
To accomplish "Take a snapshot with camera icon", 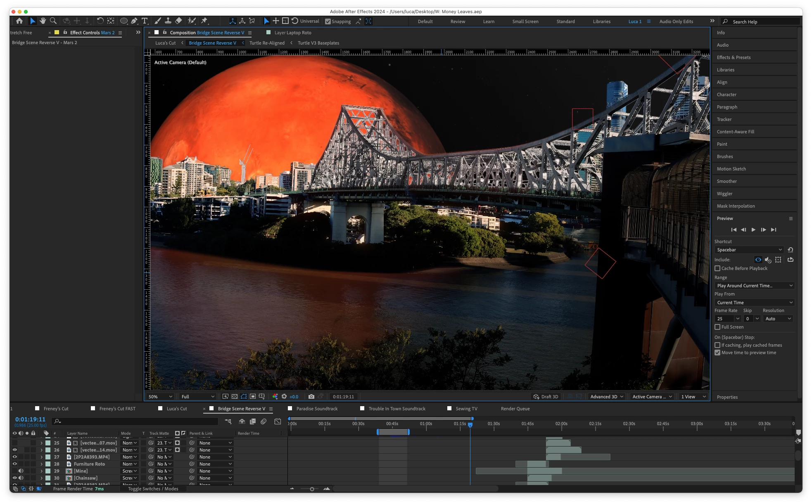I will pos(311,397).
